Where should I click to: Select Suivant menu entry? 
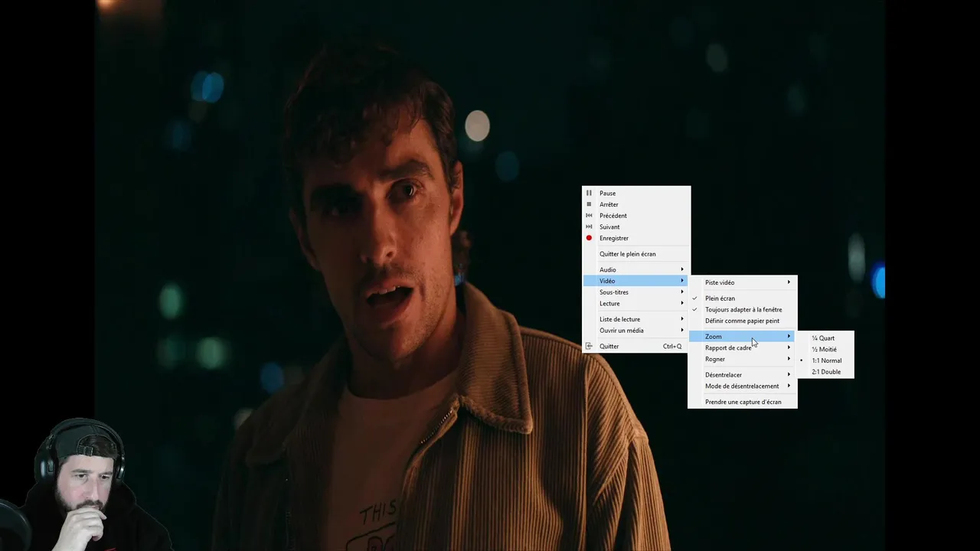point(635,227)
